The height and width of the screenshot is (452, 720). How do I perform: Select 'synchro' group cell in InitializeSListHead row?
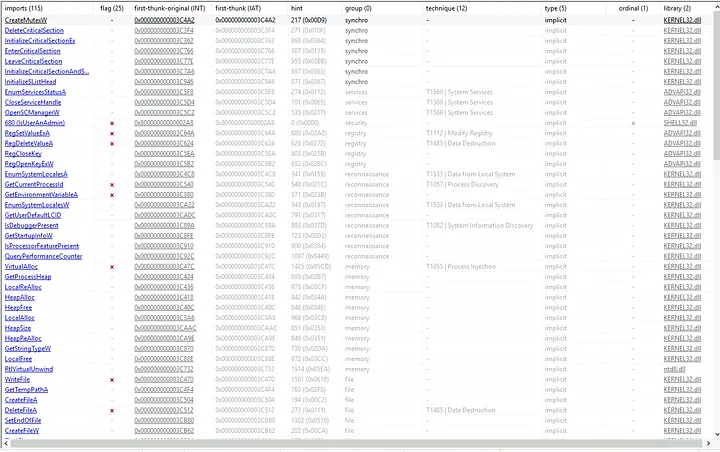[356, 82]
